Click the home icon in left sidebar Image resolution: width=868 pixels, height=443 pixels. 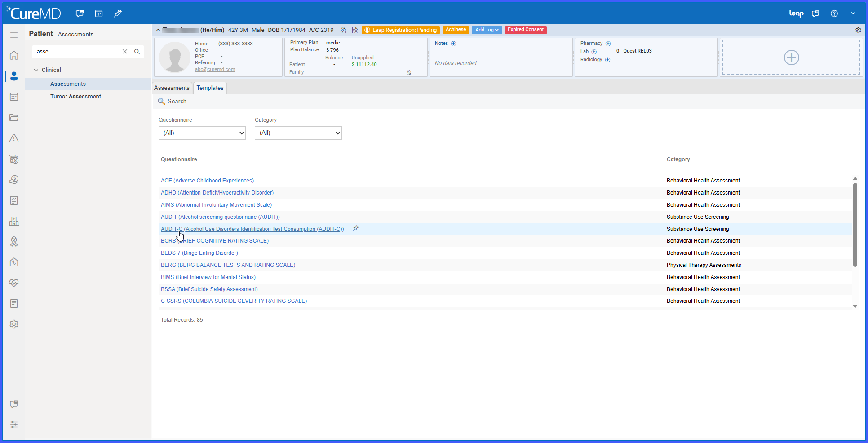[x=14, y=55]
